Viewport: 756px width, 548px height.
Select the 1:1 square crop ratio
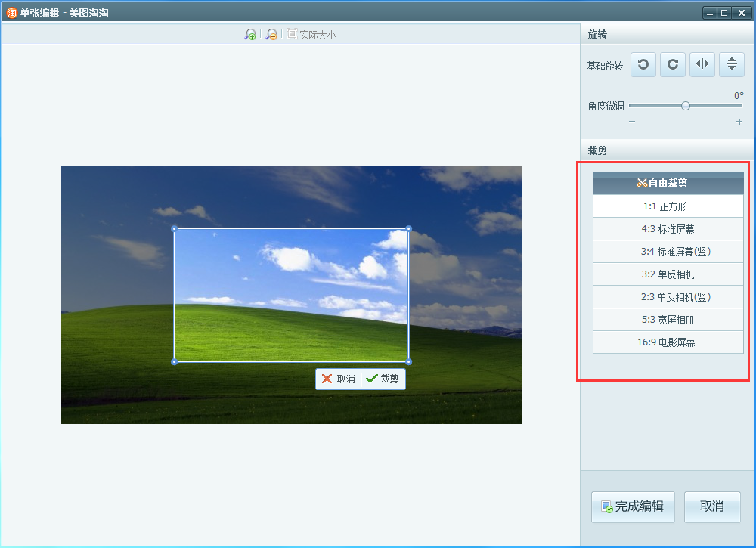click(x=668, y=206)
